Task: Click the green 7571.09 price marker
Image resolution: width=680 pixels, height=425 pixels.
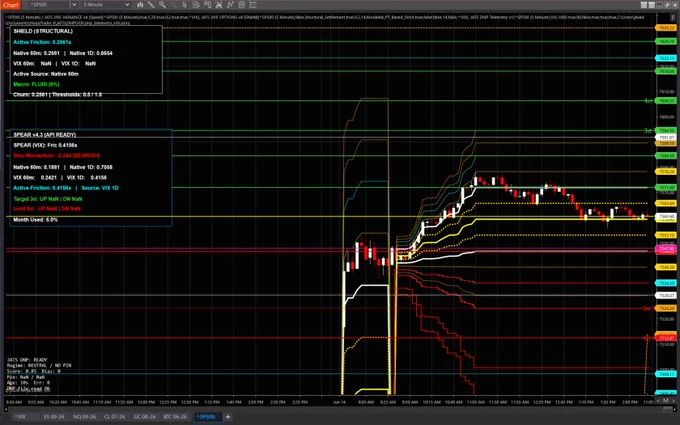Action: pos(666,188)
